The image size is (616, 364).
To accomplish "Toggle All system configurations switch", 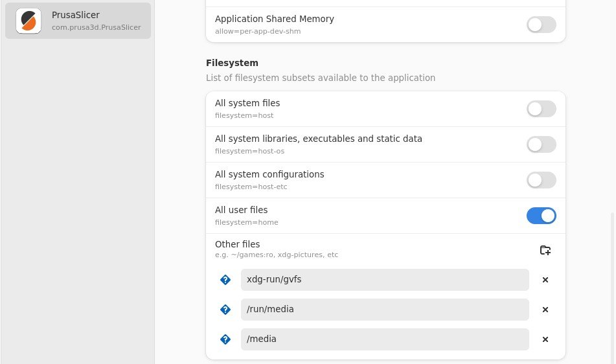I will [x=541, y=180].
